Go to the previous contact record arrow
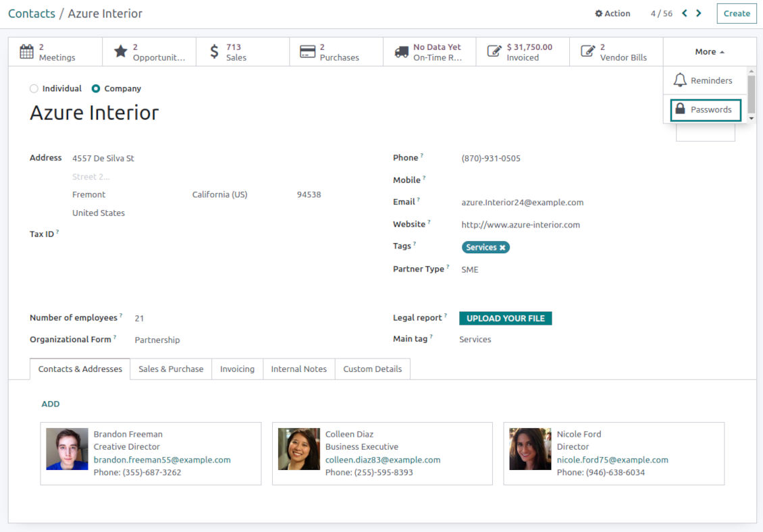763x532 pixels. 685,14
